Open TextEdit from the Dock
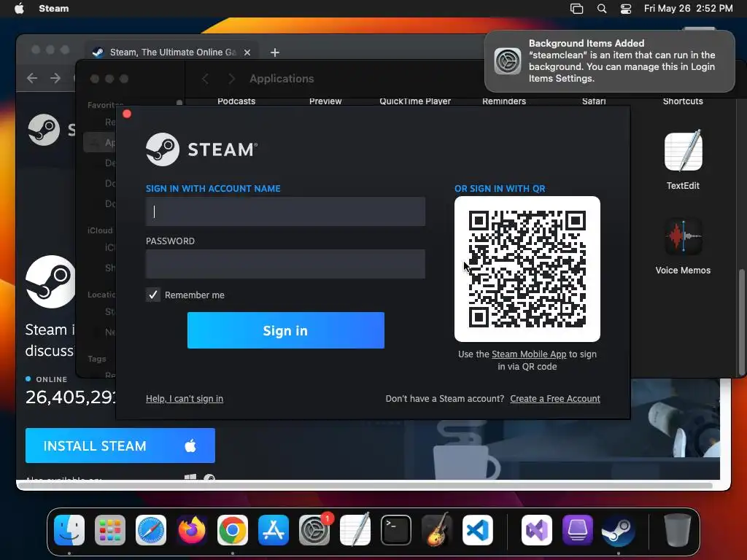Viewport: 747px width, 560px height. pos(355,530)
